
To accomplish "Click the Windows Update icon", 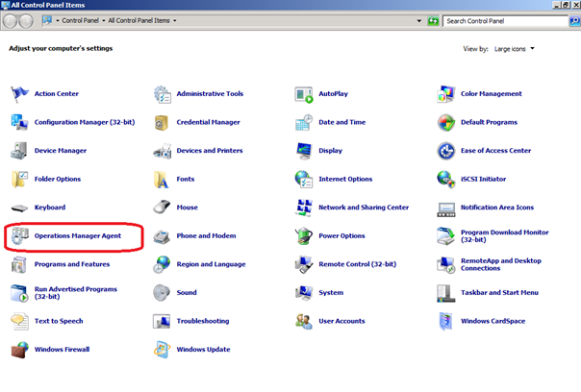I will 162,350.
